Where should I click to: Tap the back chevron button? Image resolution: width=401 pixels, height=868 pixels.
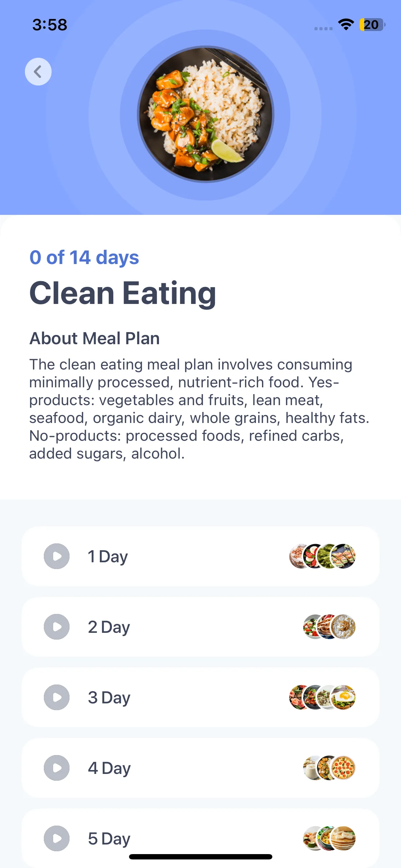[38, 72]
